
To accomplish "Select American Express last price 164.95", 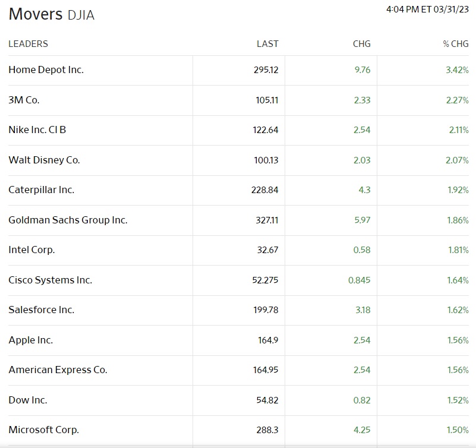I will pyautogui.click(x=266, y=370).
